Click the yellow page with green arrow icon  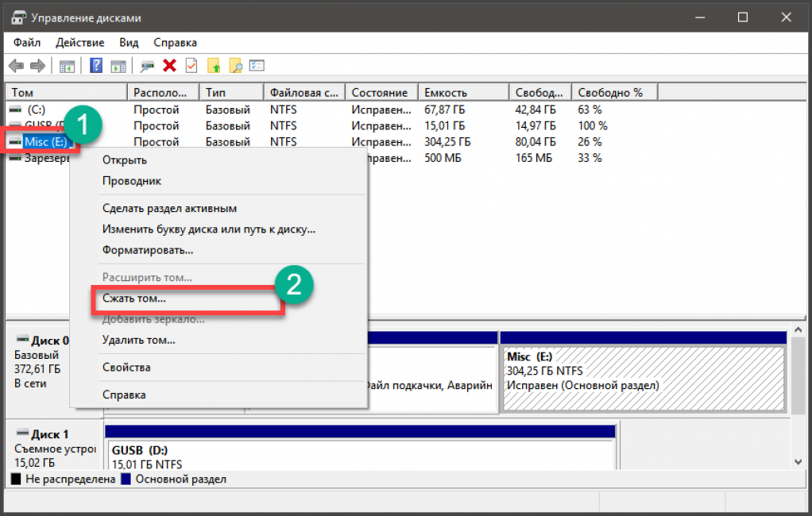pos(213,66)
